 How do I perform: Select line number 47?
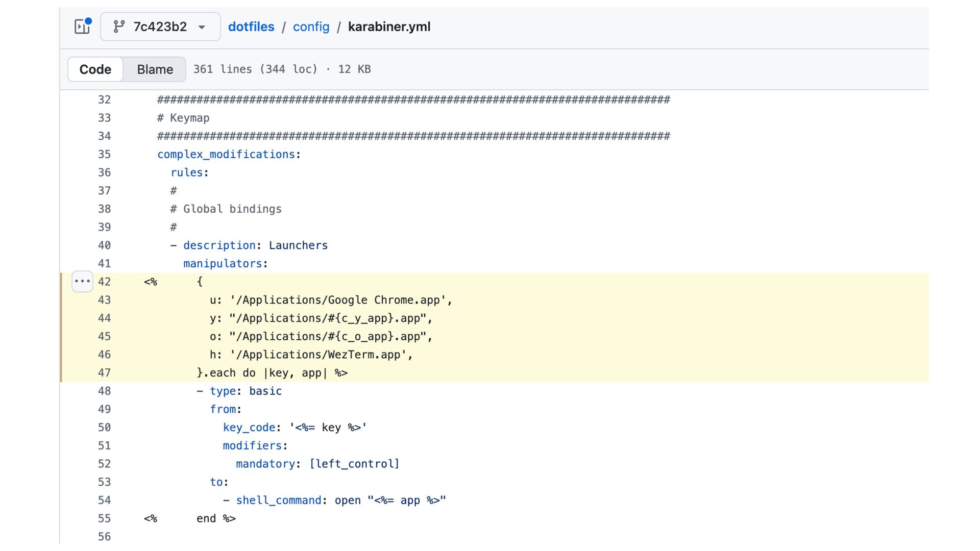(x=104, y=373)
